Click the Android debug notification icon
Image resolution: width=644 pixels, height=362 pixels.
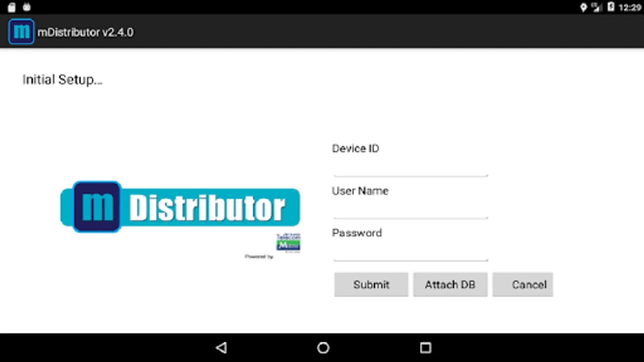tap(27, 7)
